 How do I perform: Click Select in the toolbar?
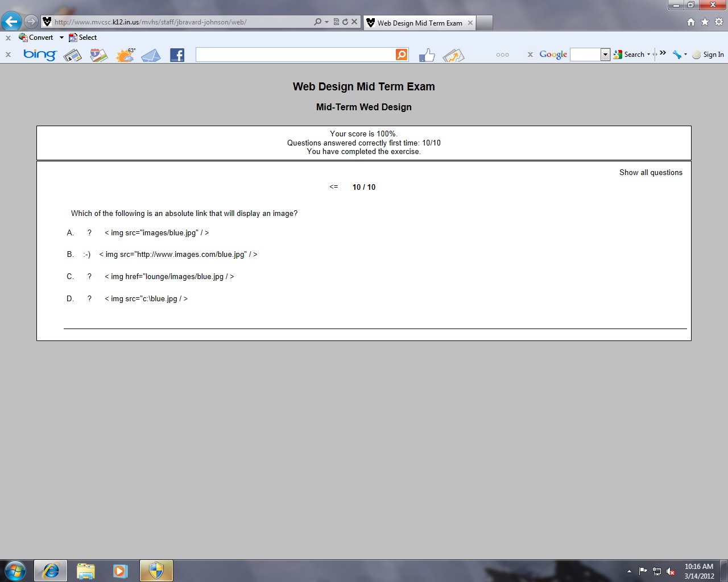pos(83,38)
